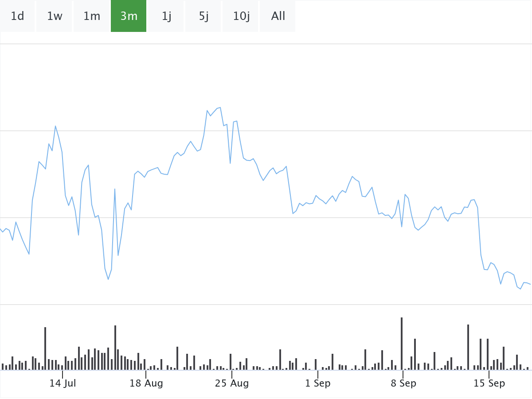Image resolution: width=532 pixels, height=399 pixels.
Task: Open the 10j range tab
Action: (241, 16)
